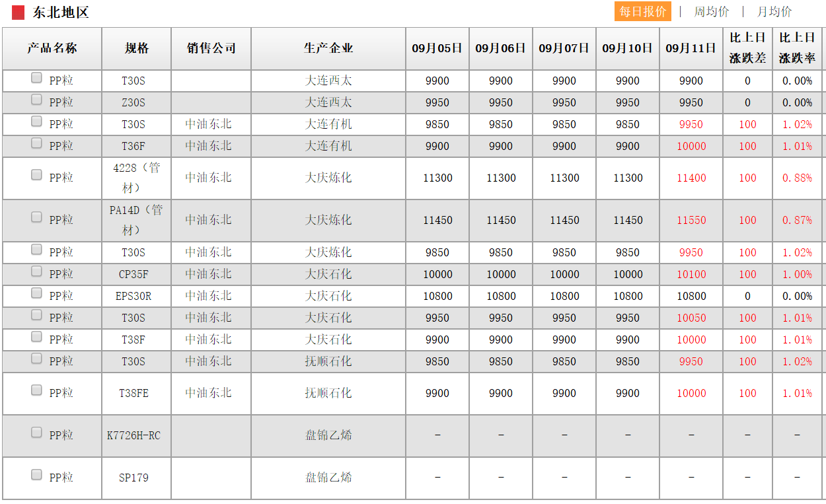Select the 每日报价 tab
This screenshot has height=504, width=826.
642,12
